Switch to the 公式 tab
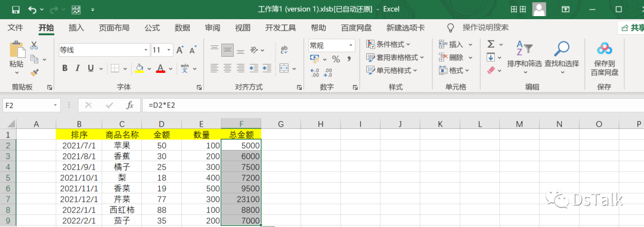The height and width of the screenshot is (227, 644). point(152,28)
